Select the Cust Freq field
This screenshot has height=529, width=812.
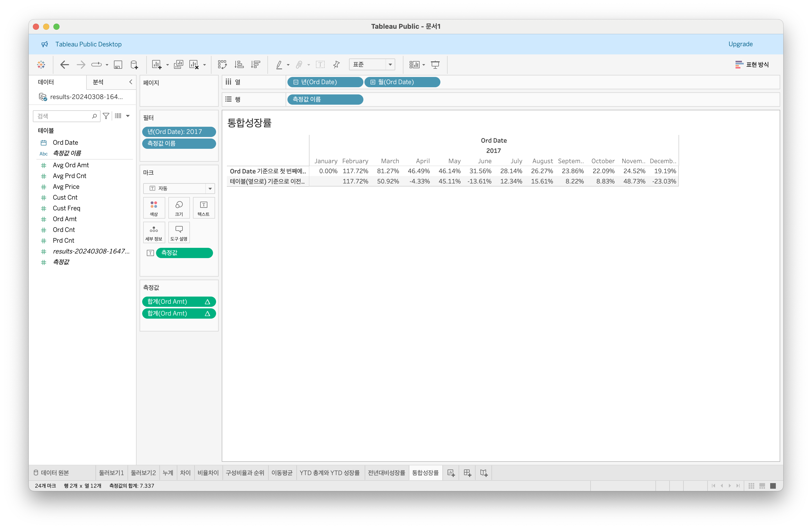click(x=66, y=208)
